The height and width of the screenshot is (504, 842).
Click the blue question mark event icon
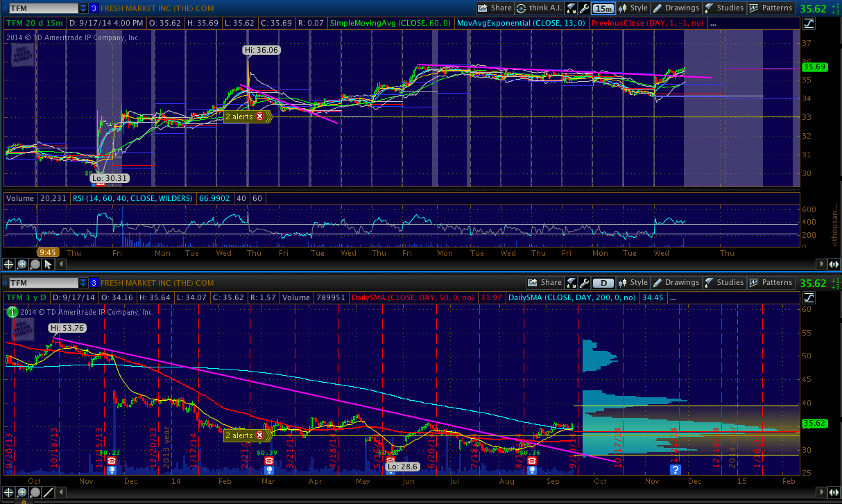(x=676, y=469)
